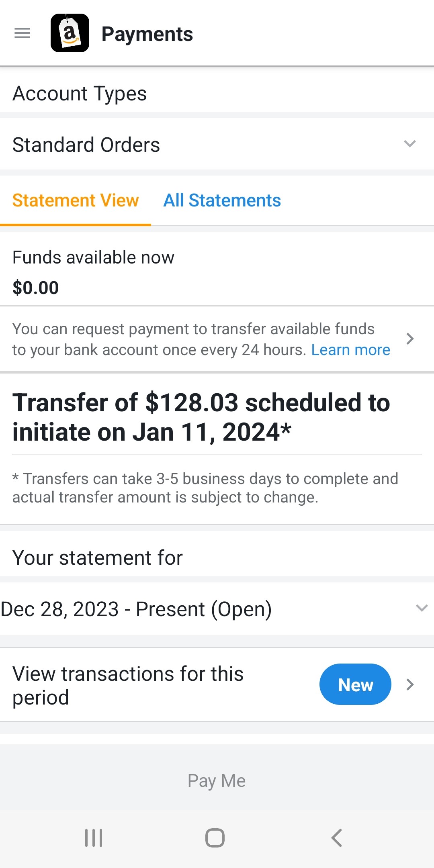This screenshot has width=434, height=868.
Task: Tap the Amazon Seller app logo
Action: 70,33
